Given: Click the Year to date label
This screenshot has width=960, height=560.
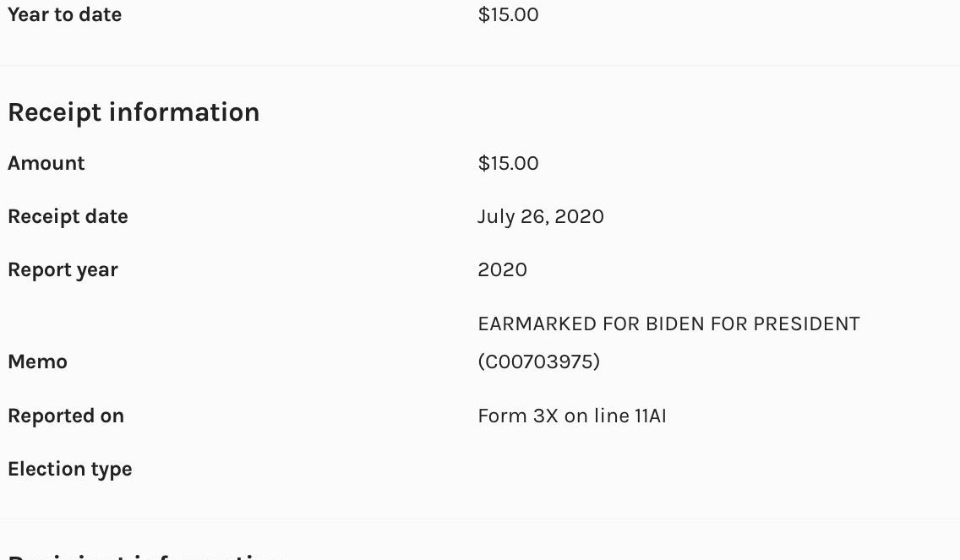Looking at the screenshot, I should 64,14.
